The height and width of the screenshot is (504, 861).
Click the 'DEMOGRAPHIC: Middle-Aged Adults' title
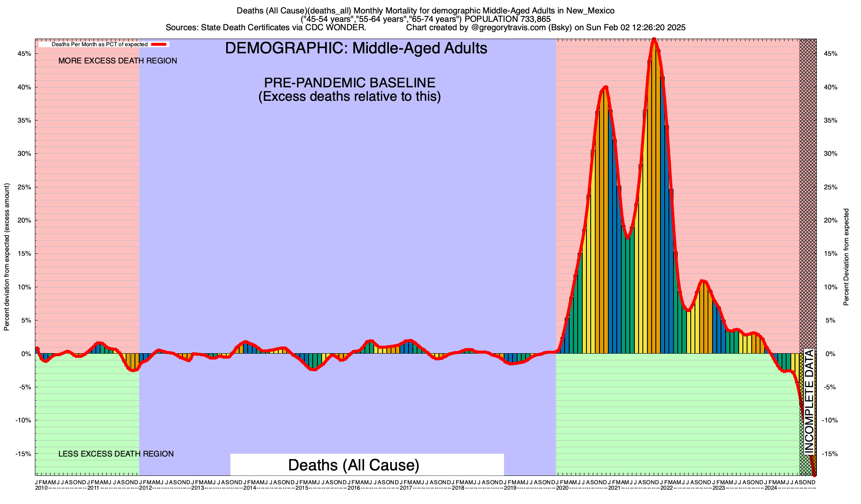pos(356,48)
